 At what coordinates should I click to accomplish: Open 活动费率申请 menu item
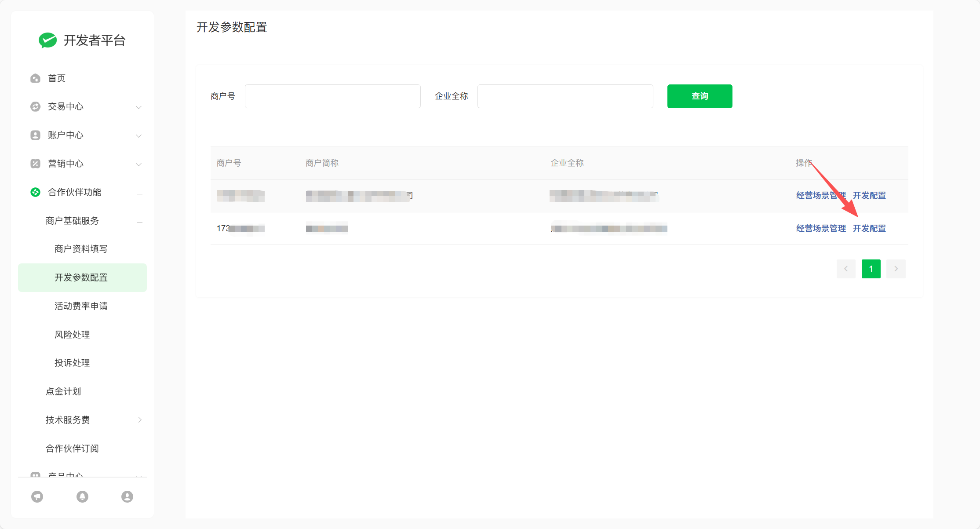(x=81, y=306)
